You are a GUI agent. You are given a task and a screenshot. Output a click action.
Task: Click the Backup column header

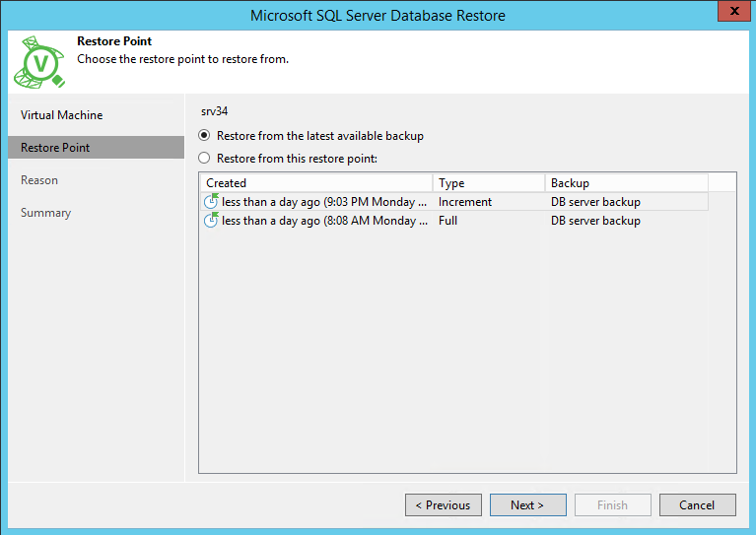pyautogui.click(x=626, y=183)
